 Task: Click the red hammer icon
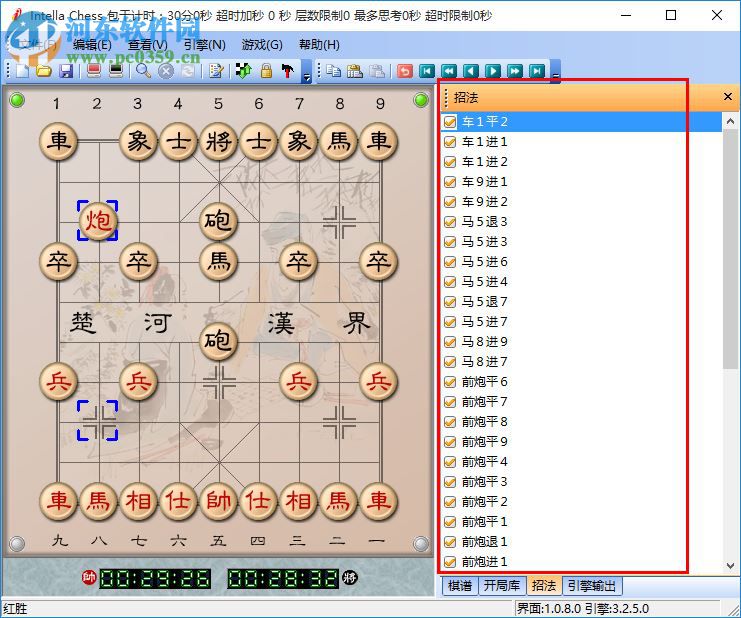pos(288,71)
